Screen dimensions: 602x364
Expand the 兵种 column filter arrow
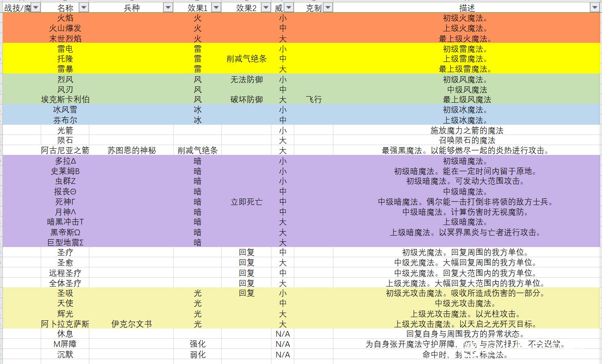(168, 8)
